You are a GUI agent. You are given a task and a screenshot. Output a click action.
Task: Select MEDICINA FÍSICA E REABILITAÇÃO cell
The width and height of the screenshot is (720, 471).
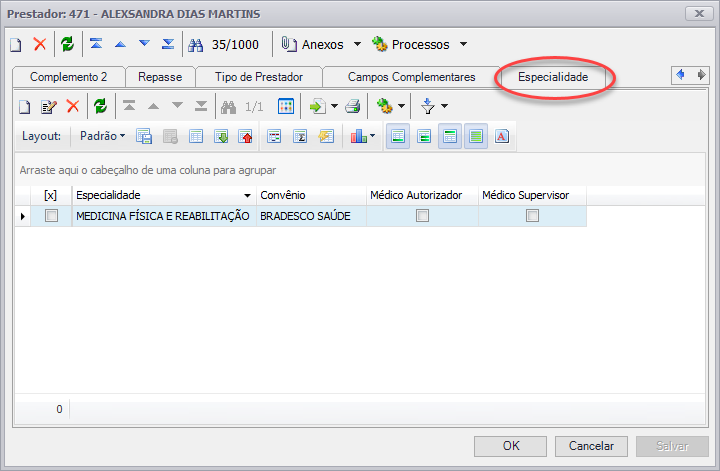click(x=164, y=216)
